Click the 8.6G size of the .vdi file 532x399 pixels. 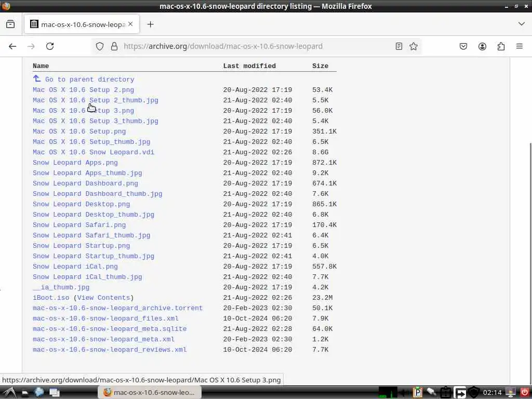tap(320, 152)
